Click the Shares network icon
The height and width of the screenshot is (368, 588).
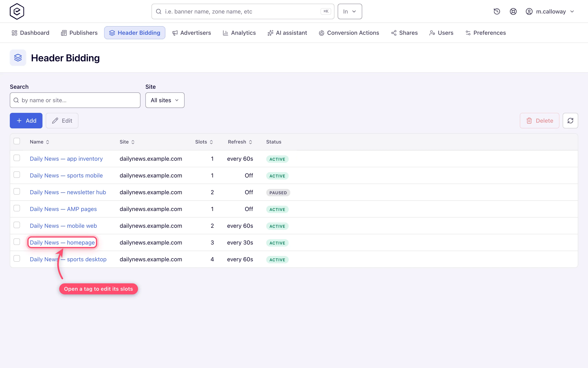point(394,33)
